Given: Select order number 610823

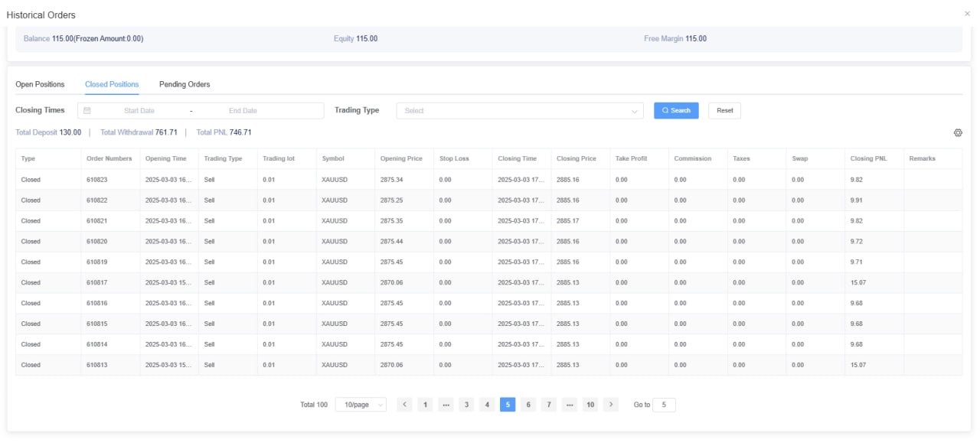Looking at the screenshot, I should coord(96,180).
